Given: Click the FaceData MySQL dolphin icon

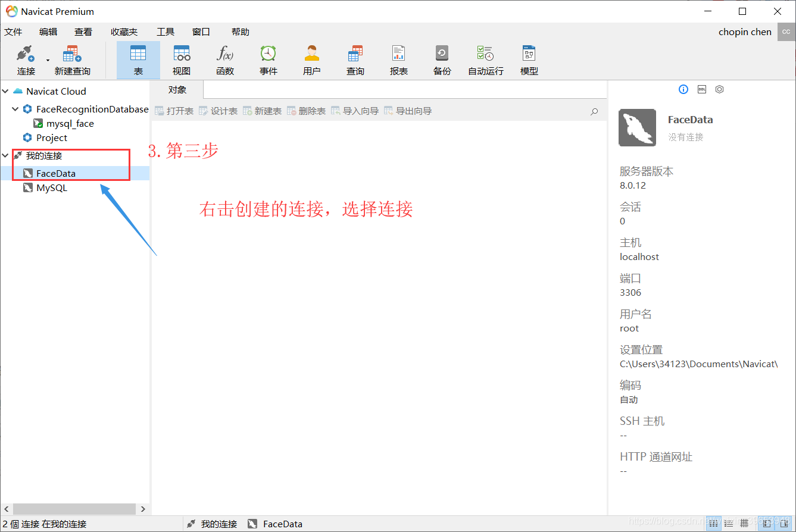Looking at the screenshot, I should pyautogui.click(x=638, y=127).
